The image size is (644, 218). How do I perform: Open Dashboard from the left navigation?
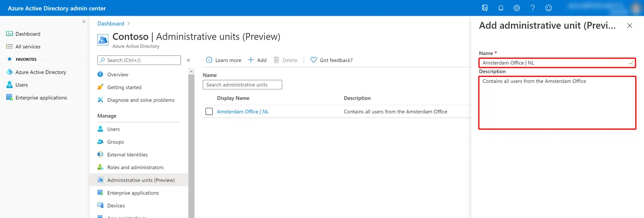coord(28,34)
